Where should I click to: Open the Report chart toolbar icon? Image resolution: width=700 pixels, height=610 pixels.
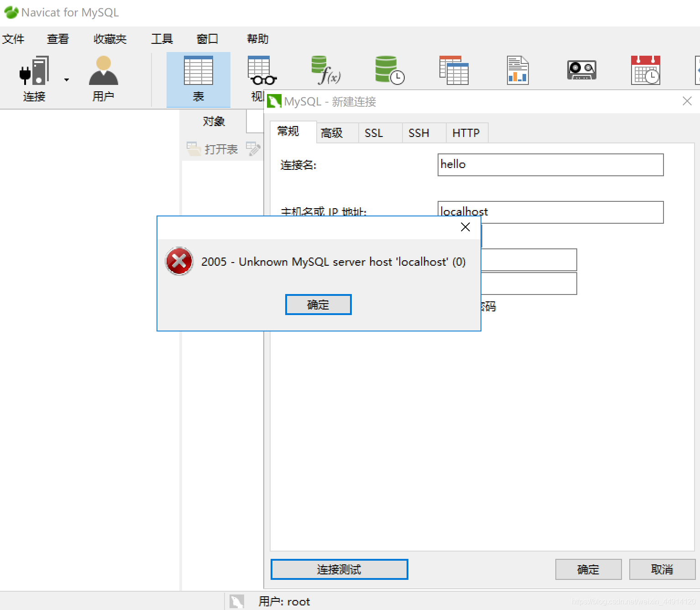[518, 71]
